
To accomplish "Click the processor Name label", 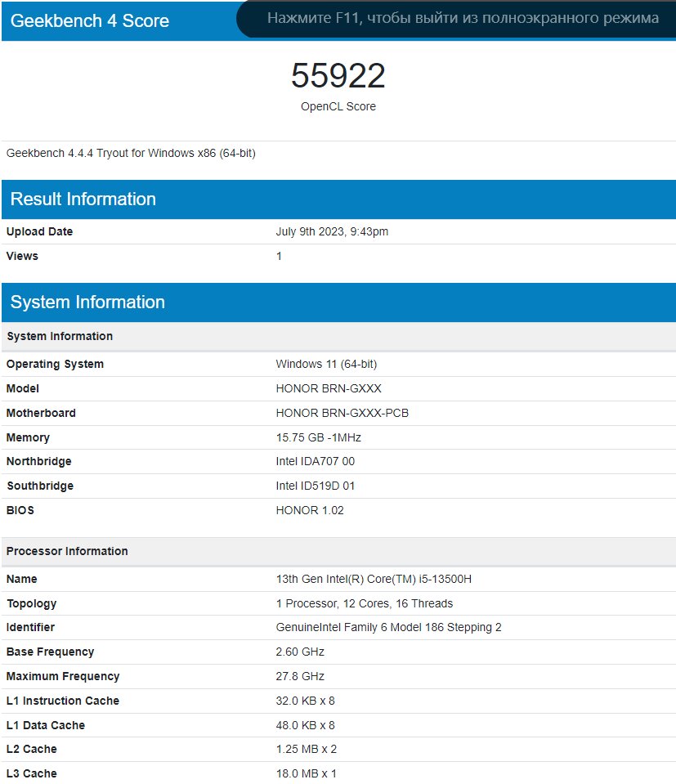I will point(21,579).
